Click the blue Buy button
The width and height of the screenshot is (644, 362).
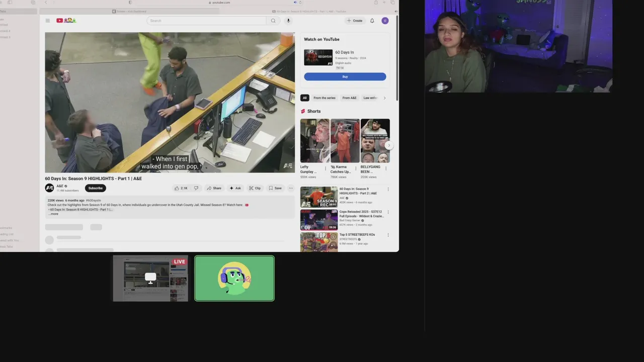[x=345, y=76]
